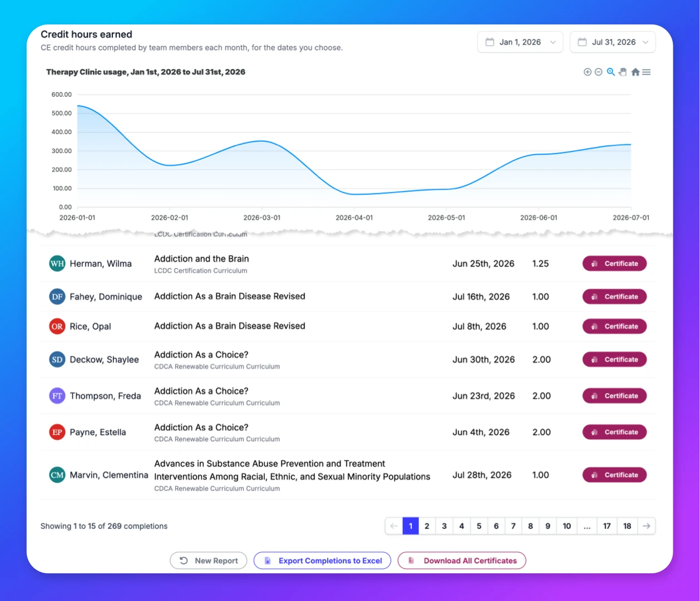
Task: Open Certificate for Payne, Estella
Action: (x=614, y=432)
